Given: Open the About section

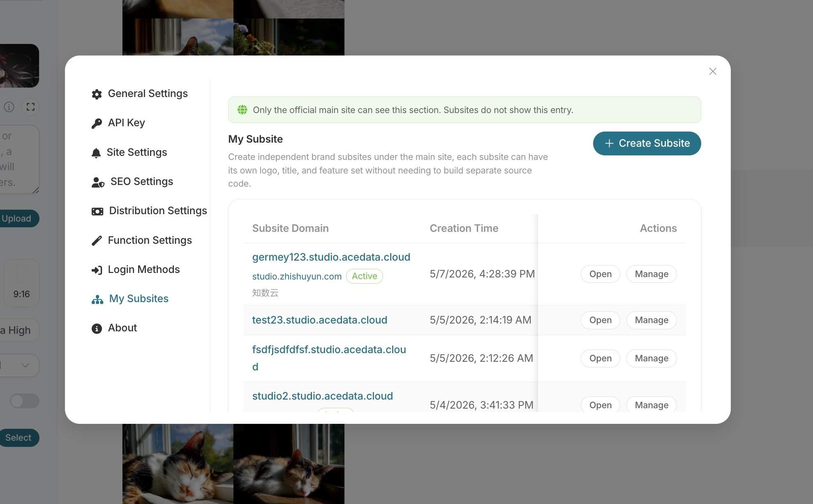Looking at the screenshot, I should click(114, 328).
